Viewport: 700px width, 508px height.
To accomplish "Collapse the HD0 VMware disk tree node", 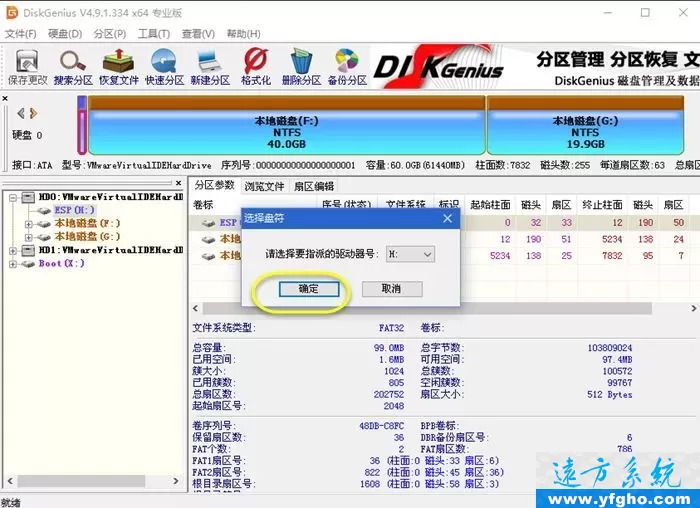I will pyautogui.click(x=13, y=197).
